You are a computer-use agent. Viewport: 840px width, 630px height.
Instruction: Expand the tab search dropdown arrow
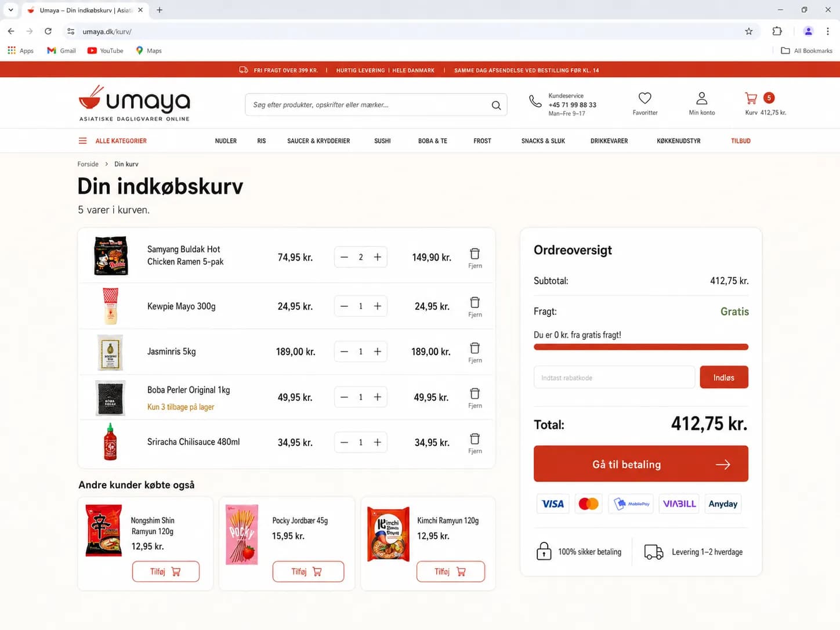(x=10, y=10)
